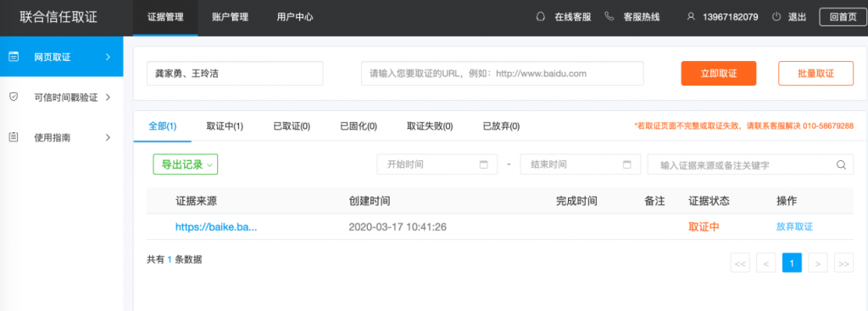868x311 pixels.
Task: Click the customer hotline phone icon
Action: coord(609,17)
